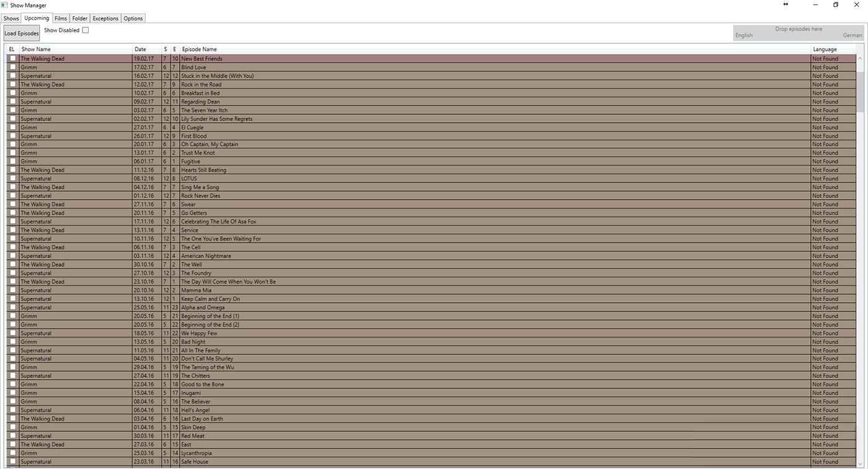
Task: Select the We Happy Few episode
Action: pyautogui.click(x=199, y=333)
